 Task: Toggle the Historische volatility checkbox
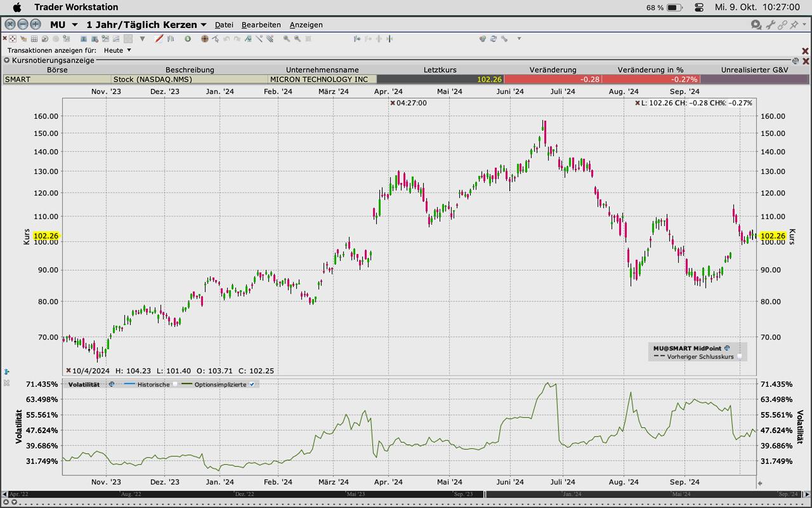(176, 384)
